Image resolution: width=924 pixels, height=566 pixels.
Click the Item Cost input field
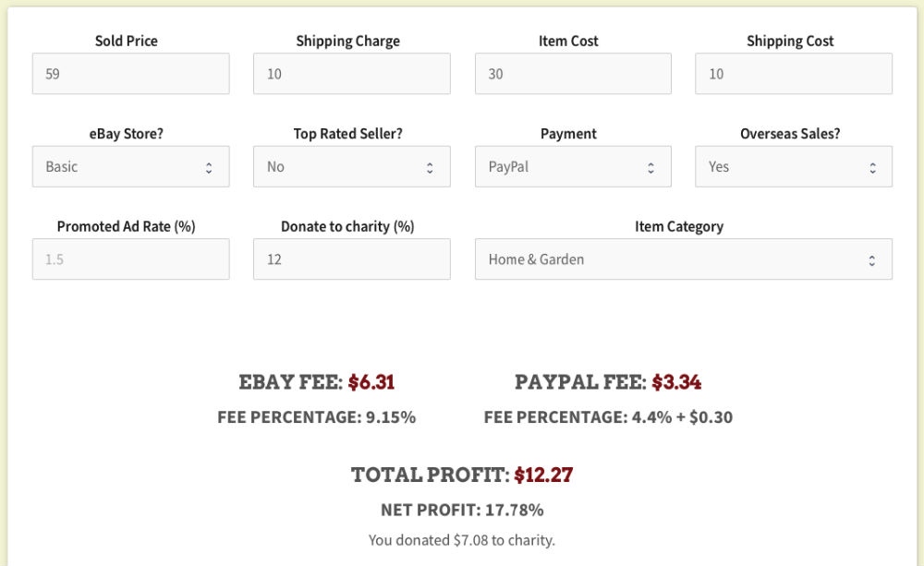(573, 73)
